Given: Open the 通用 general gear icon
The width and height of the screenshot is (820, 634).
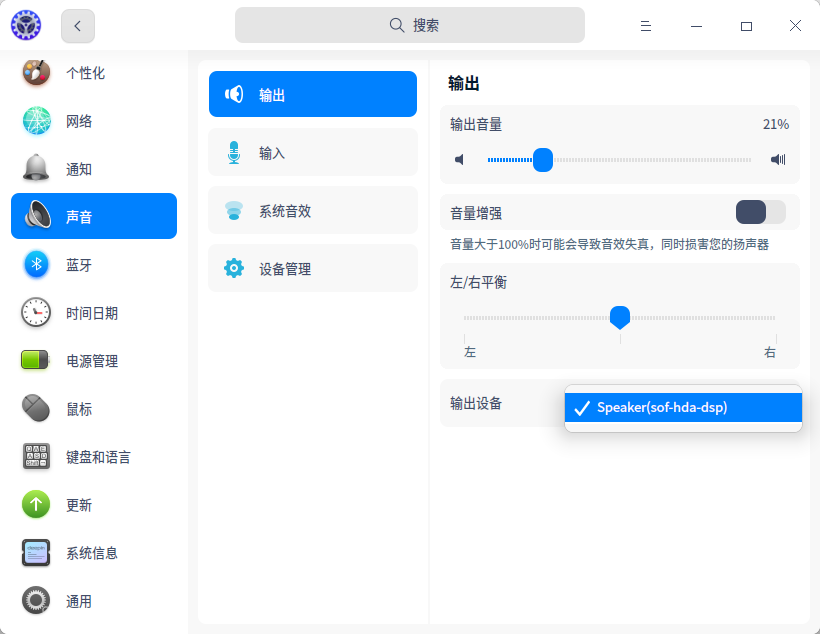Looking at the screenshot, I should (36, 601).
